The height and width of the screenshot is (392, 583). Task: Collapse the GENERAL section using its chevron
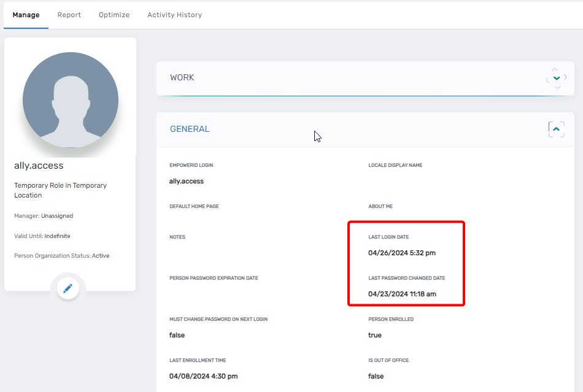(556, 129)
